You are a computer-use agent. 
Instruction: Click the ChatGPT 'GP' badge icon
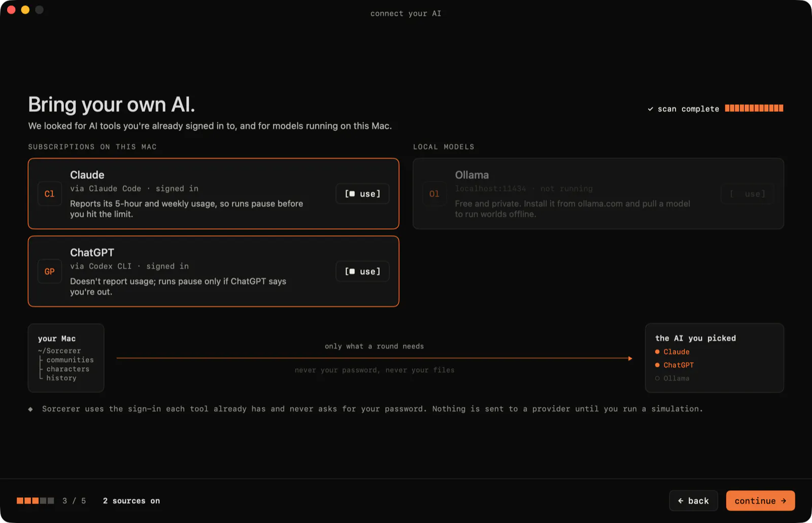[x=50, y=271]
